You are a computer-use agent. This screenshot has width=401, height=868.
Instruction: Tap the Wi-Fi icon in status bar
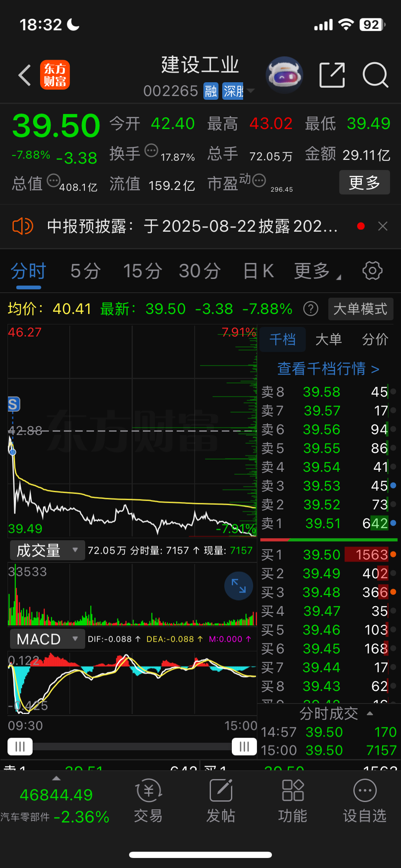346,25
